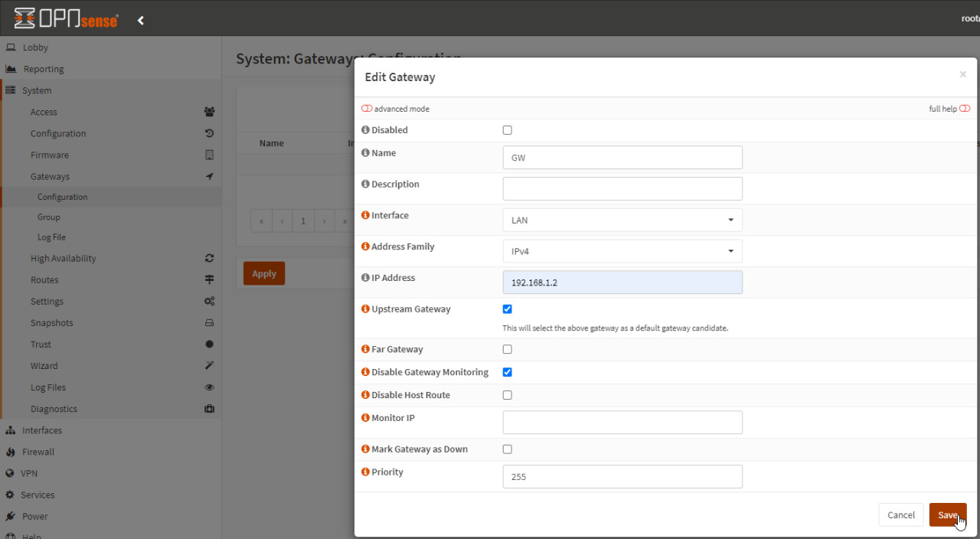The height and width of the screenshot is (539, 980).
Task: Click the Diagnostics medkit icon
Action: pyautogui.click(x=209, y=409)
